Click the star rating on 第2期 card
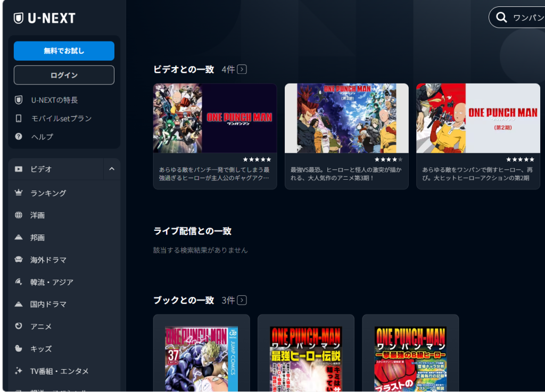 [520, 160]
